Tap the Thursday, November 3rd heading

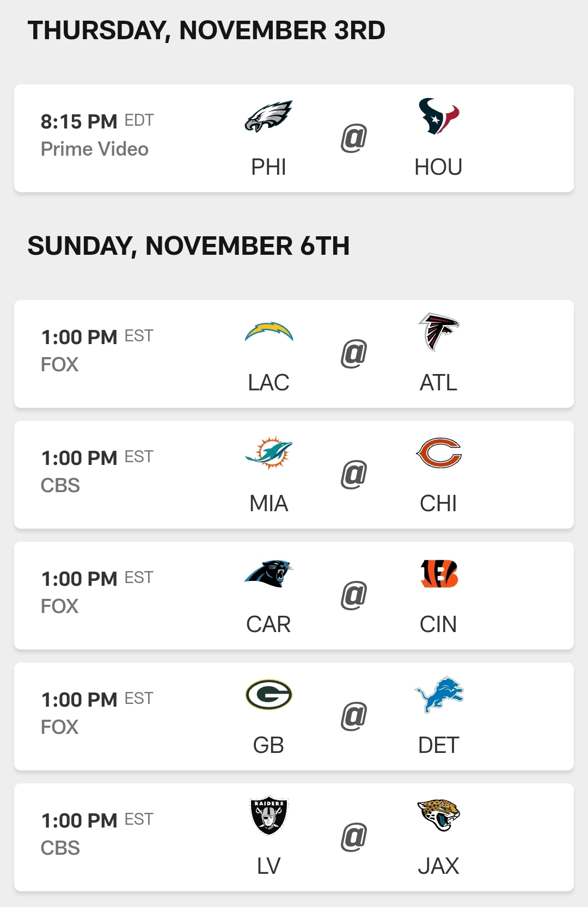[206, 30]
